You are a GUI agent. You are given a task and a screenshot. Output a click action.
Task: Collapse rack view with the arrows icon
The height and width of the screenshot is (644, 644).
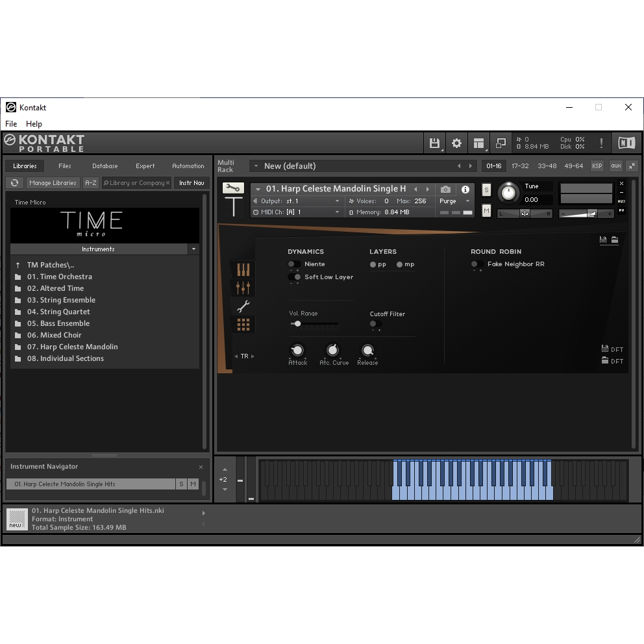[632, 166]
